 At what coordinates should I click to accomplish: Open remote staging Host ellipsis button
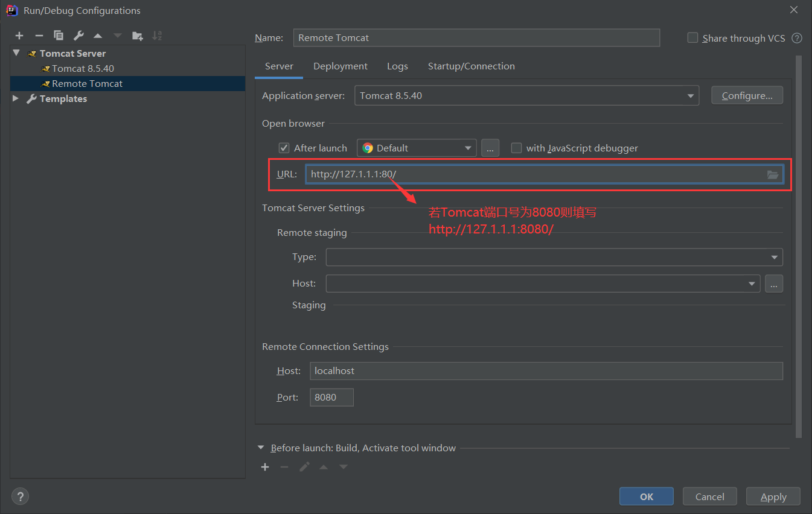coord(774,284)
